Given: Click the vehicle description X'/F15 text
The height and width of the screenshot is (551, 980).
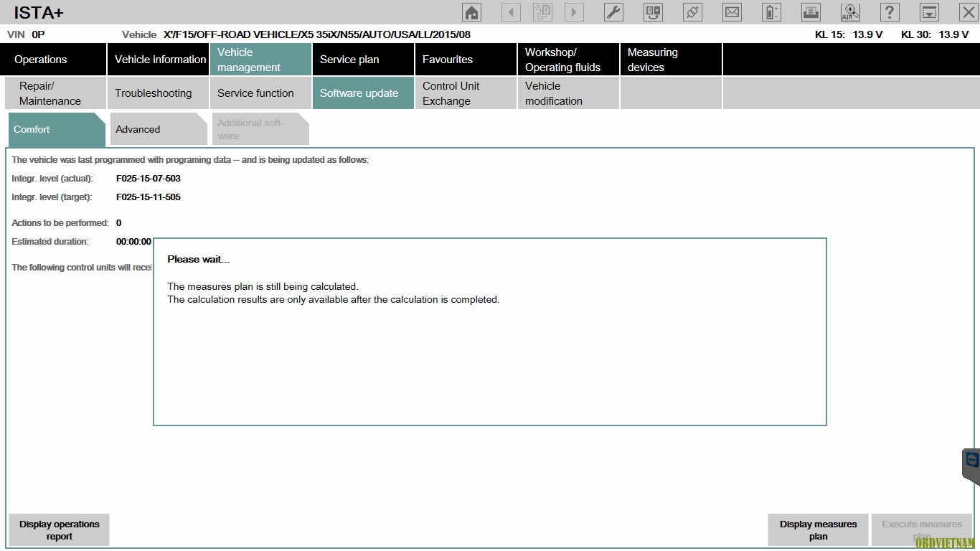Looking at the screenshot, I should (317, 34).
